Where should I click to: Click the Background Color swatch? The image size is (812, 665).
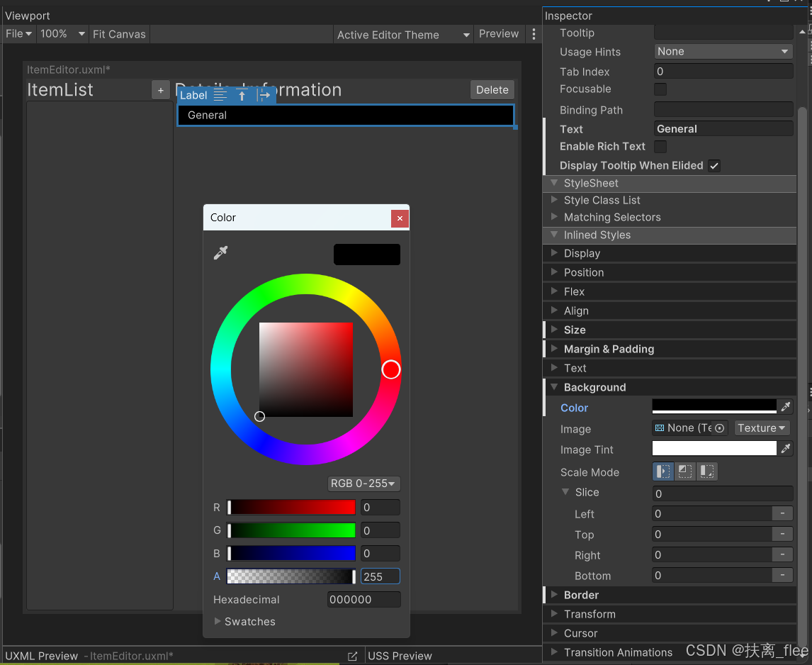(714, 408)
